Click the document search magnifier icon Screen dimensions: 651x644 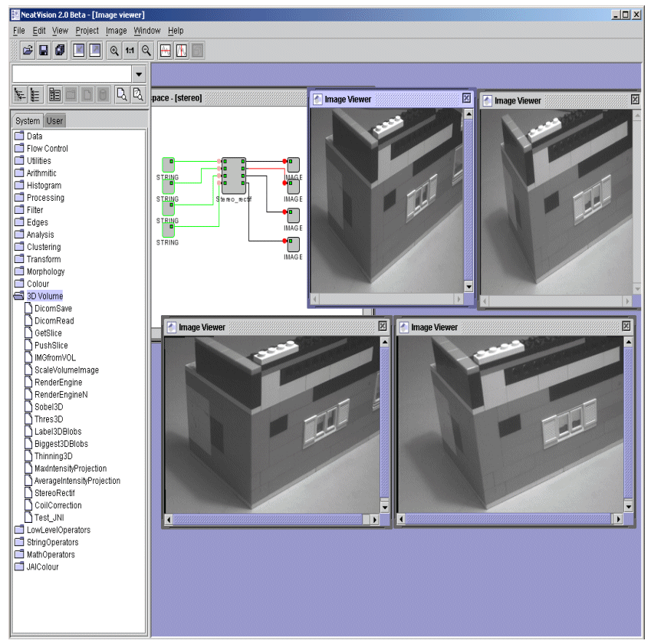coord(121,95)
